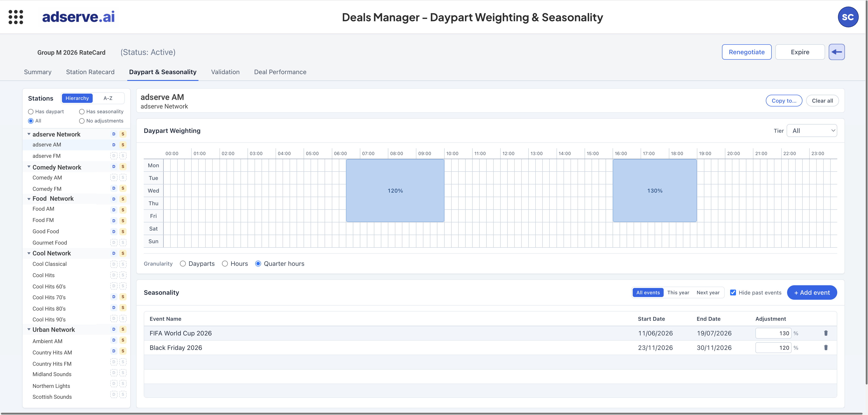Show All events in seasonality
This screenshot has height=415, width=868.
click(648, 292)
